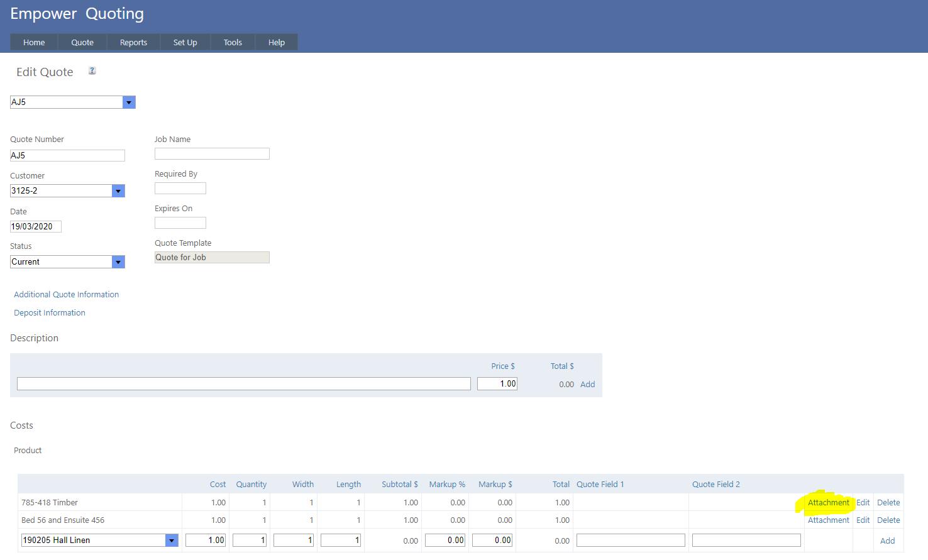Open Additional Quote Information link

coord(66,295)
